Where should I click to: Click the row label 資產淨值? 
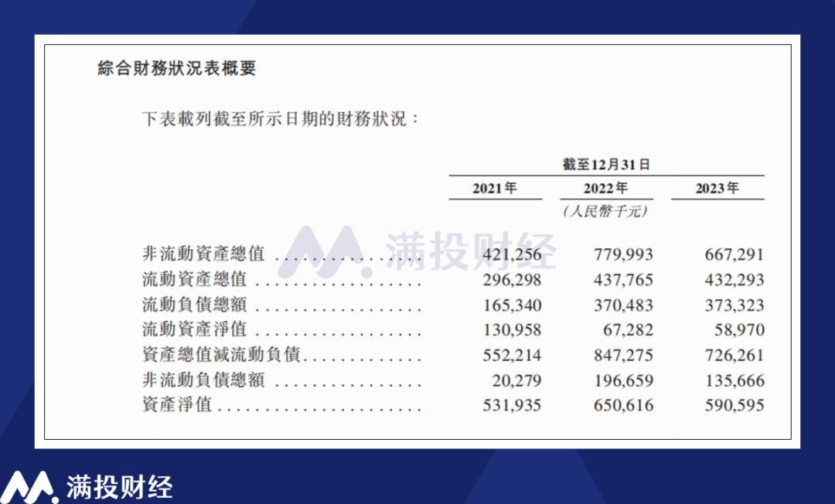click(x=177, y=405)
